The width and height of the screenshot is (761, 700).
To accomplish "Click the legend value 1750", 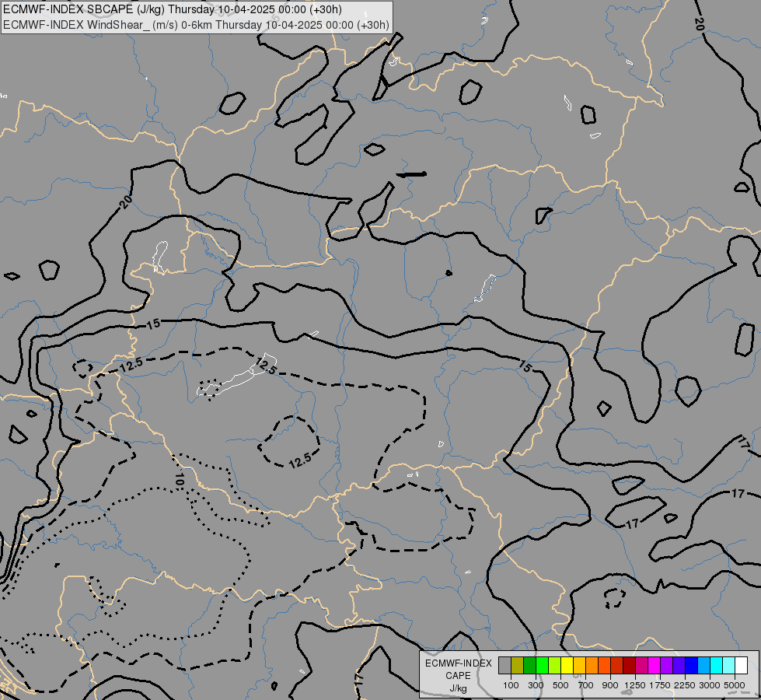I will pyautogui.click(x=660, y=685).
